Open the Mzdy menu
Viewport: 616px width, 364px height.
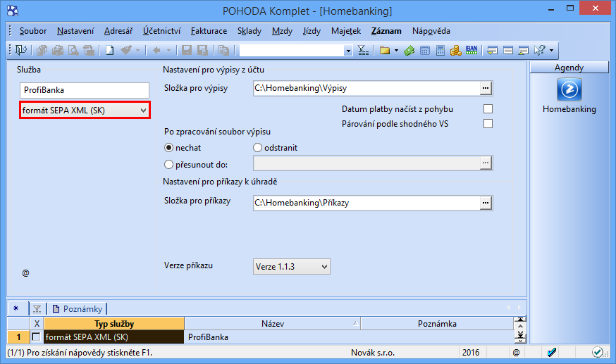[282, 31]
